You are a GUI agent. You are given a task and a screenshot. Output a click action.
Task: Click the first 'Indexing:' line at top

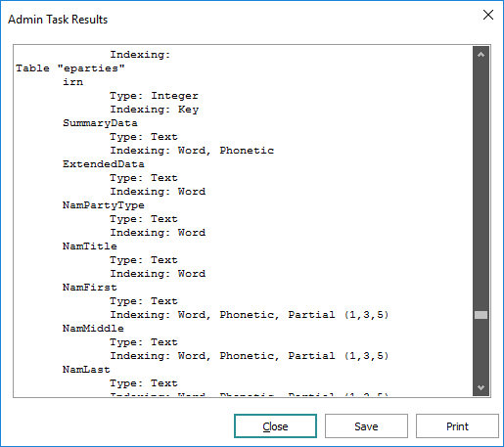click(140, 55)
